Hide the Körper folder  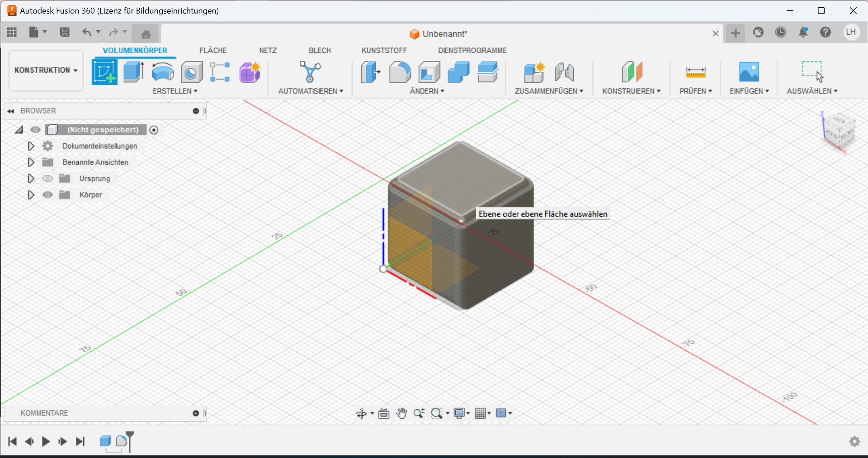click(x=47, y=195)
